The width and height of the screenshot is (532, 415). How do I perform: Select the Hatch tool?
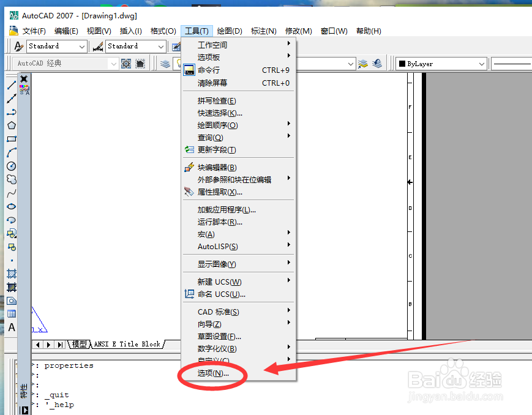pos(12,274)
